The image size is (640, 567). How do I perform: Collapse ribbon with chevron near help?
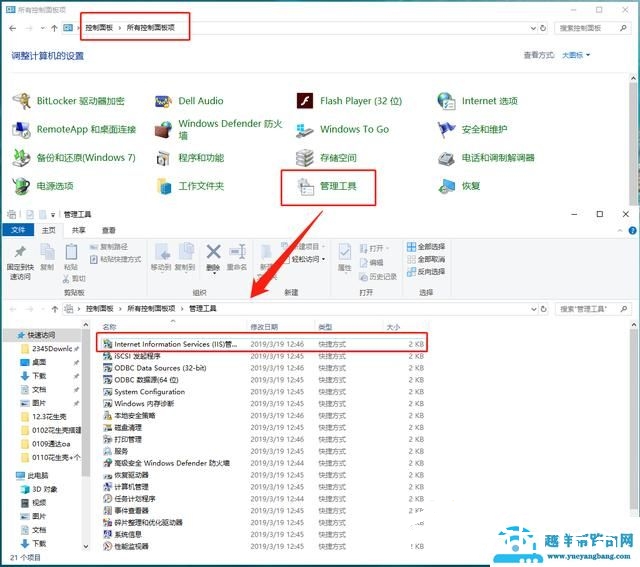pyautogui.click(x=620, y=231)
